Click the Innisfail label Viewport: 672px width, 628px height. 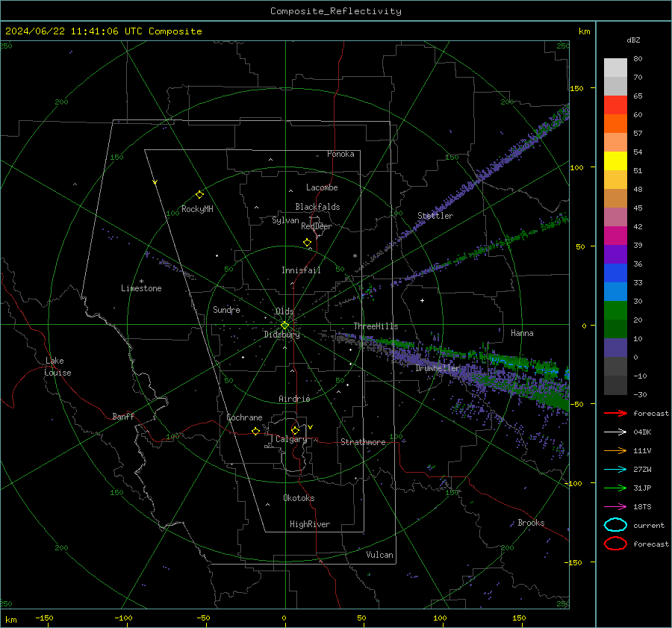pyautogui.click(x=301, y=270)
